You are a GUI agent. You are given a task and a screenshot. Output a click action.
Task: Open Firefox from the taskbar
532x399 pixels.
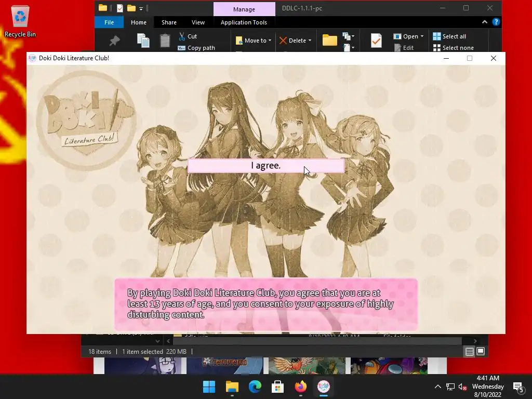tap(301, 387)
